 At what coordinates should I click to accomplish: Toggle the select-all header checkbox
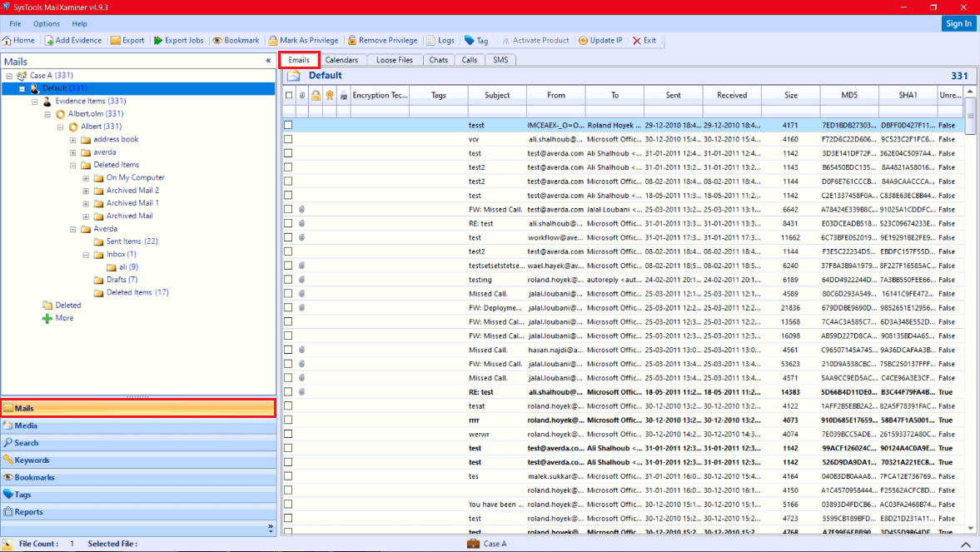coord(289,95)
